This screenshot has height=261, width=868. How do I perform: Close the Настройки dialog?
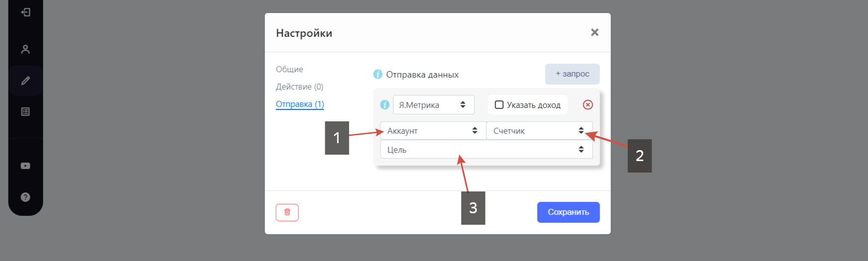point(595,32)
